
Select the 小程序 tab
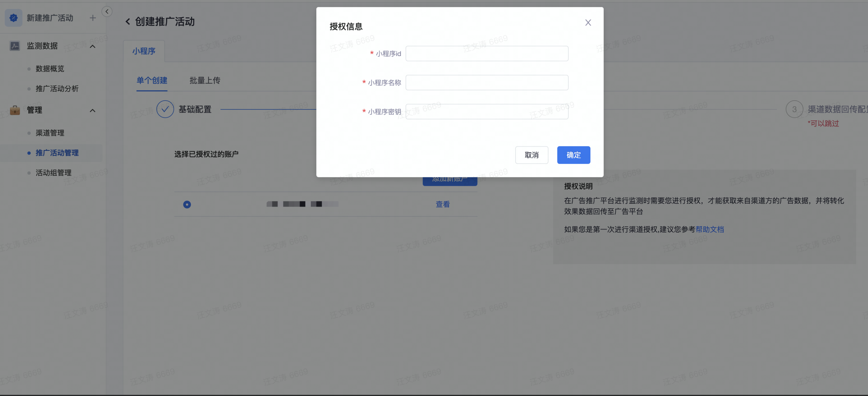pos(144,51)
